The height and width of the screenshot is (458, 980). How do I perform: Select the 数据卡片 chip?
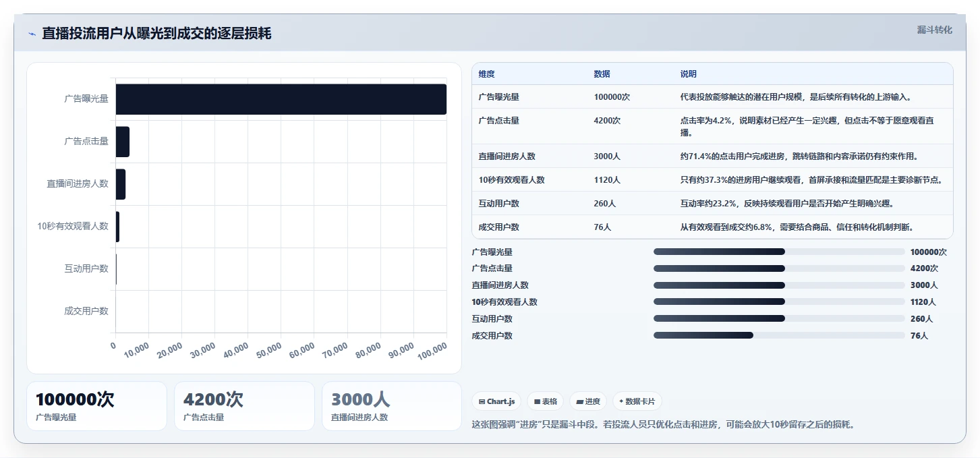(637, 401)
